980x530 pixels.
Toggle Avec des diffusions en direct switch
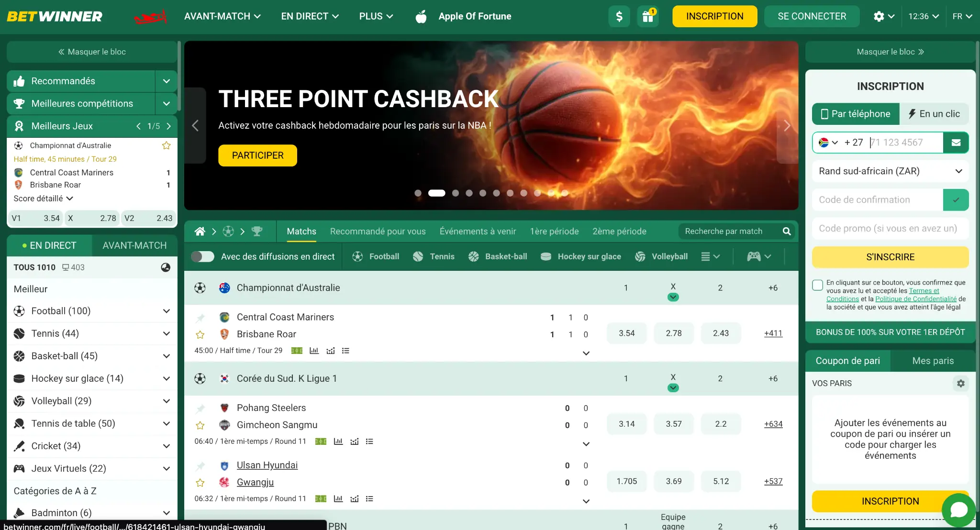coord(202,256)
